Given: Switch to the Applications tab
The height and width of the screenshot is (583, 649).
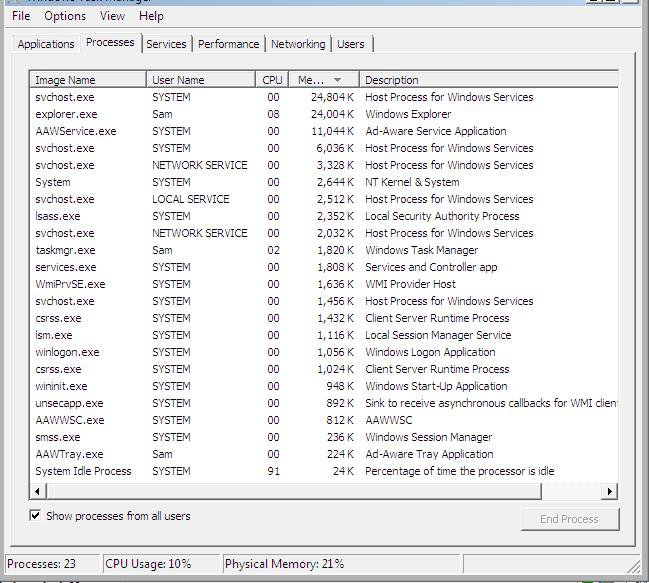Looking at the screenshot, I should pyautogui.click(x=46, y=44).
